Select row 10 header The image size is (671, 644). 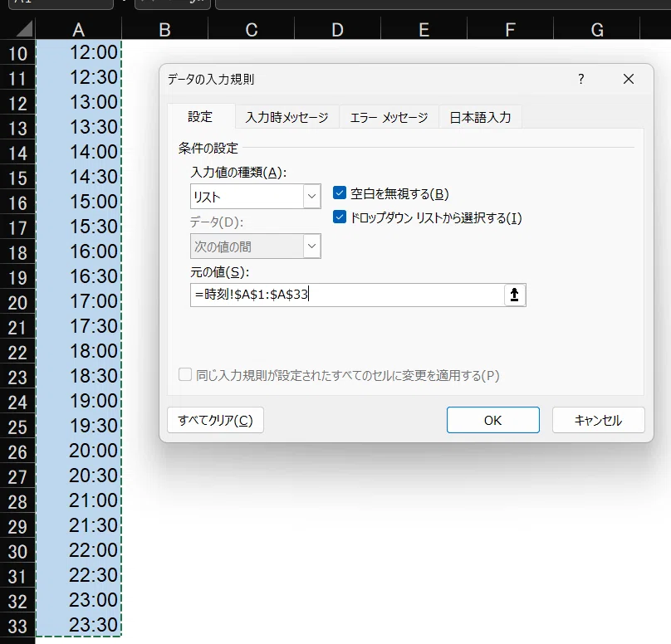[x=17, y=53]
